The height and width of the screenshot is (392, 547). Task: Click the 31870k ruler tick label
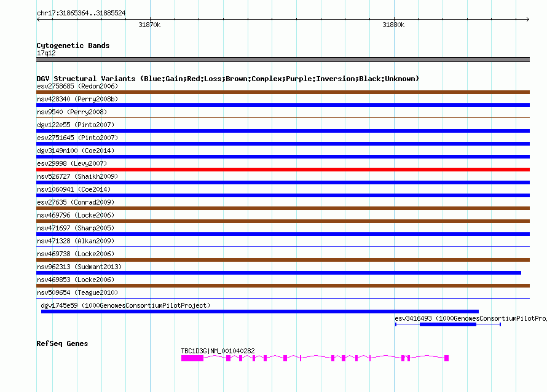(149, 25)
